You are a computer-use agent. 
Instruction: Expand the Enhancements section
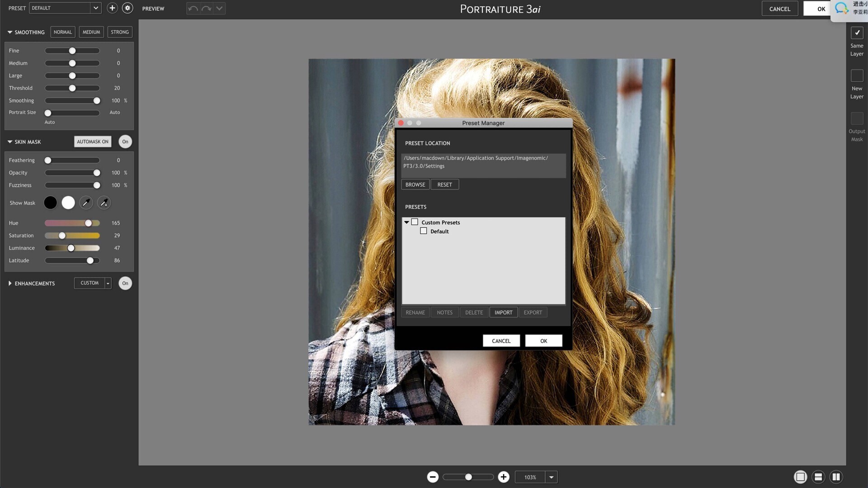[x=10, y=283]
